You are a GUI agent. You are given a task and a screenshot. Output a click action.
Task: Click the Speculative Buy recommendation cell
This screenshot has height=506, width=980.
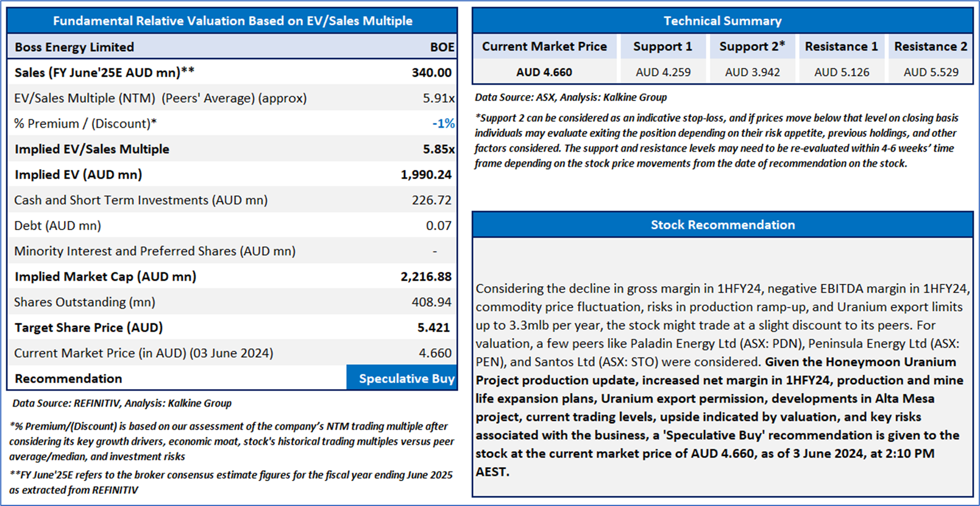tap(406, 378)
